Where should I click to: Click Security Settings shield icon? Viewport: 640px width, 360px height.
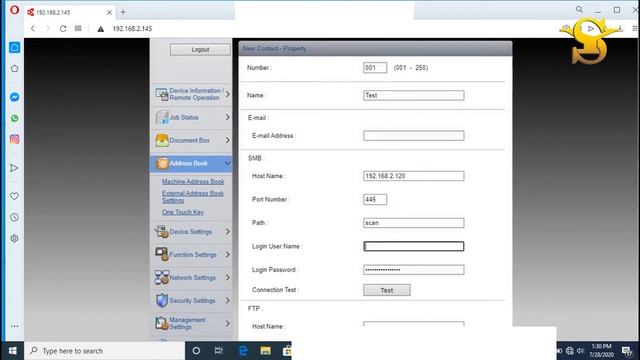click(162, 300)
